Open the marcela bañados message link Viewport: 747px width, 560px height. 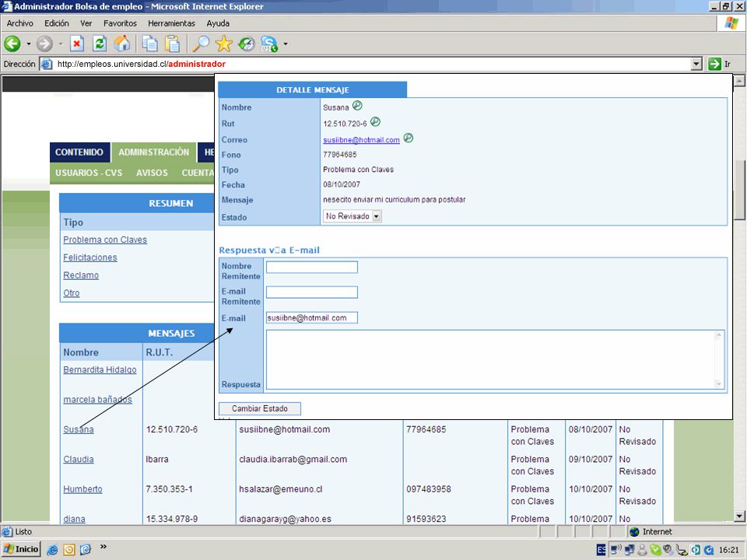click(x=98, y=400)
